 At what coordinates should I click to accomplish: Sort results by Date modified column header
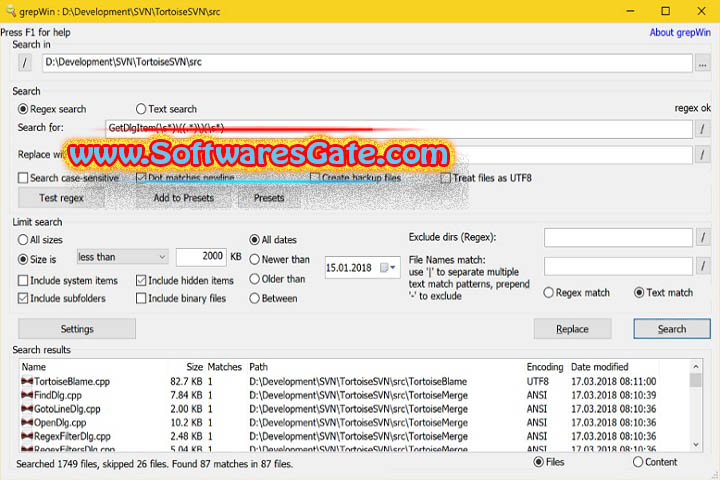coord(599,367)
